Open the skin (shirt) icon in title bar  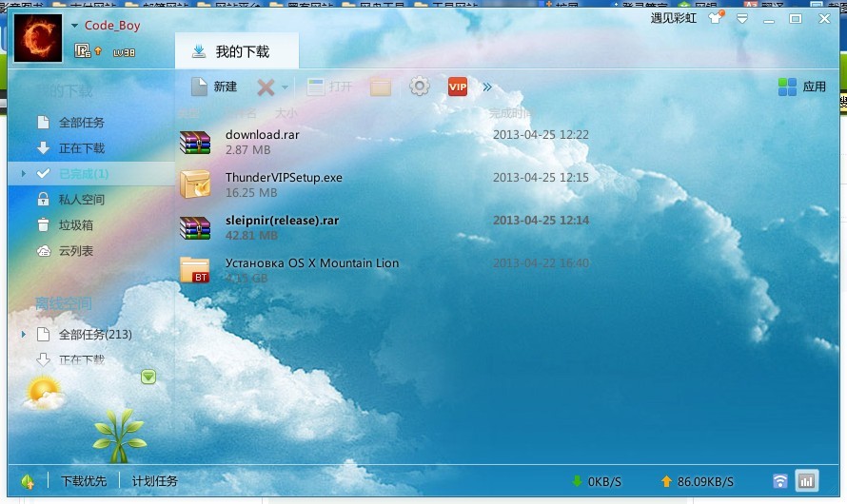716,18
